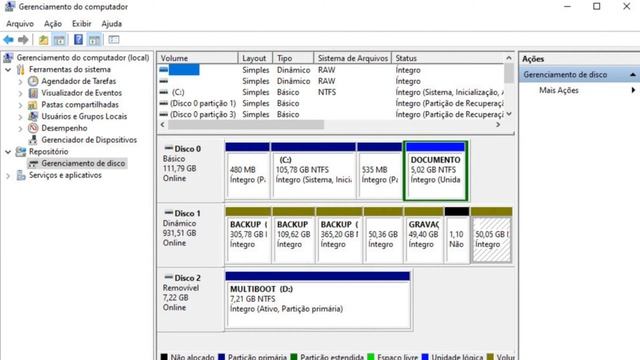Select the 535 MB partition on Disco 0
Viewport: 640px width, 360px height.
(x=380, y=171)
